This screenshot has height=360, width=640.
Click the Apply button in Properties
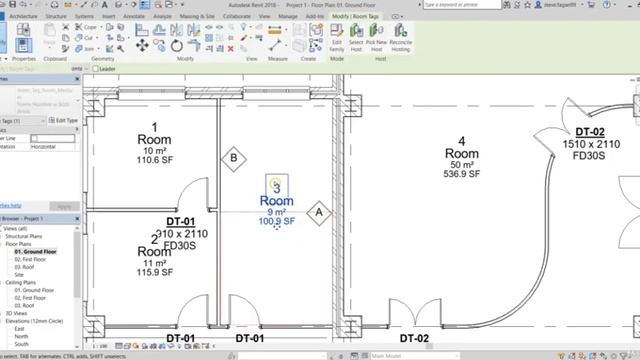[64, 206]
